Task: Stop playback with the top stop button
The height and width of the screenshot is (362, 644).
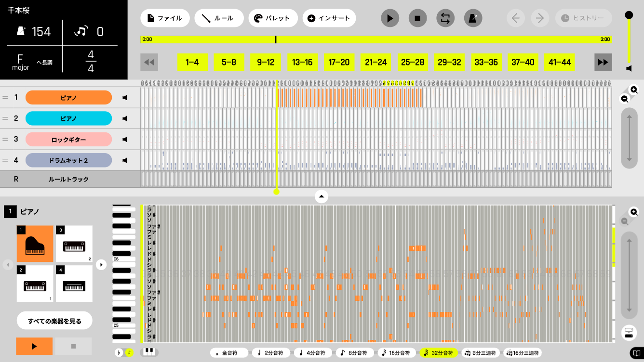Action: coord(417,18)
